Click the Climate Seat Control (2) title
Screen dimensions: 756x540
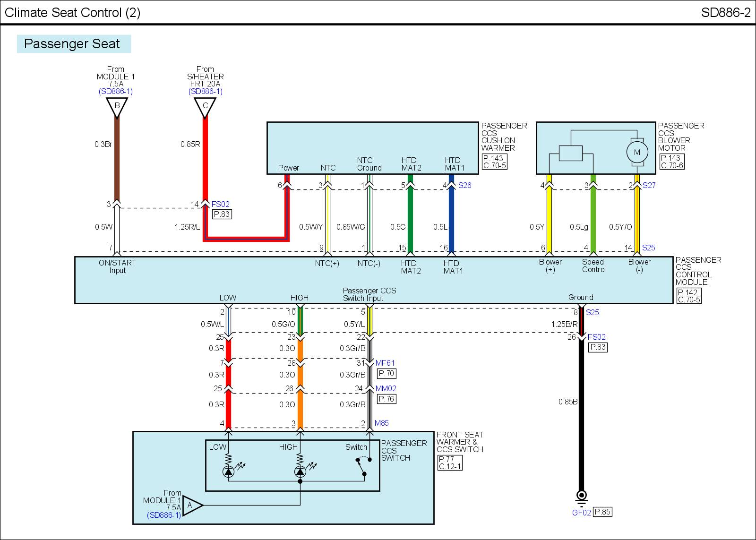click(x=73, y=12)
